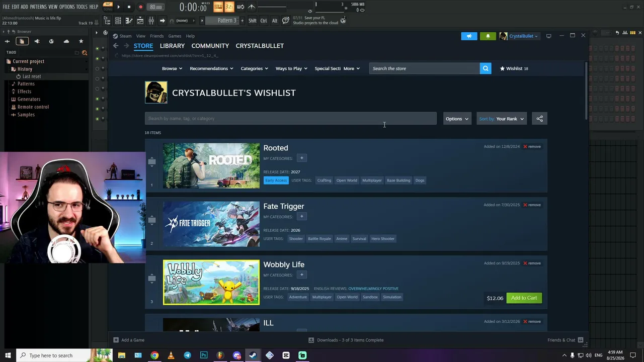This screenshot has width=644, height=362.
Task: Remove Rooted from wishlist
Action: [x=532, y=146]
